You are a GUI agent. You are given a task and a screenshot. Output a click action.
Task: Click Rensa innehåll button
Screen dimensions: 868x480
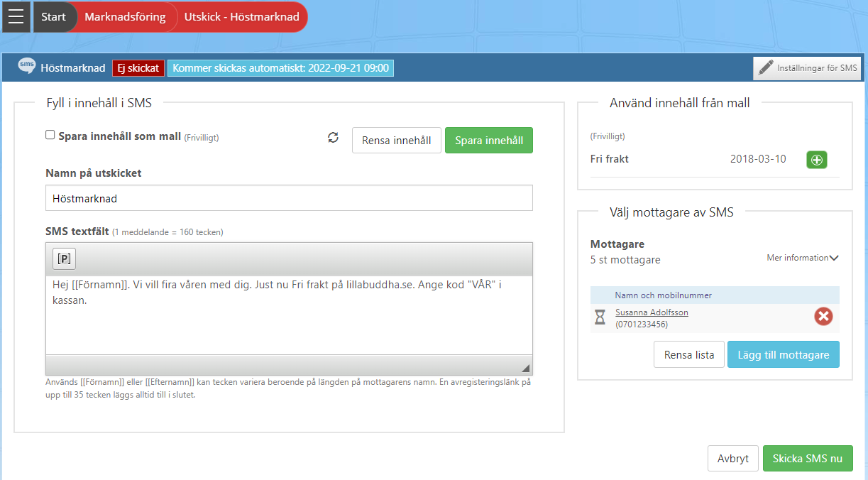pos(397,141)
